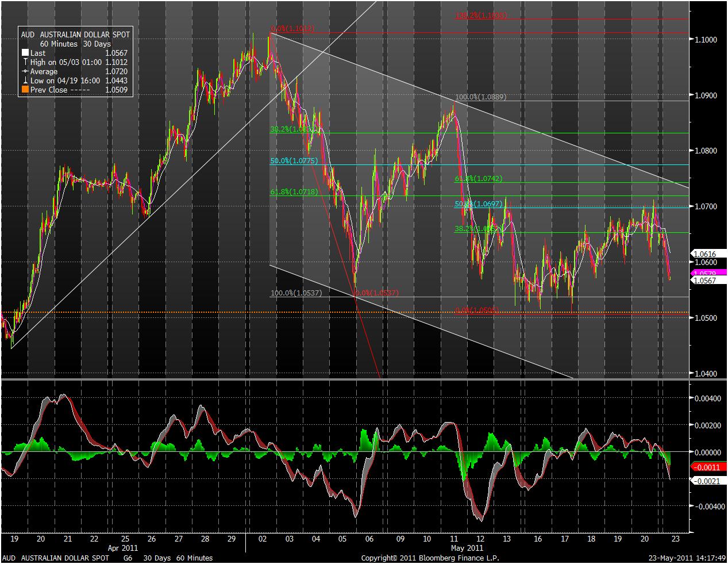The width and height of the screenshot is (728, 564).
Task: Click the Average line icon in legend
Action: (25, 72)
